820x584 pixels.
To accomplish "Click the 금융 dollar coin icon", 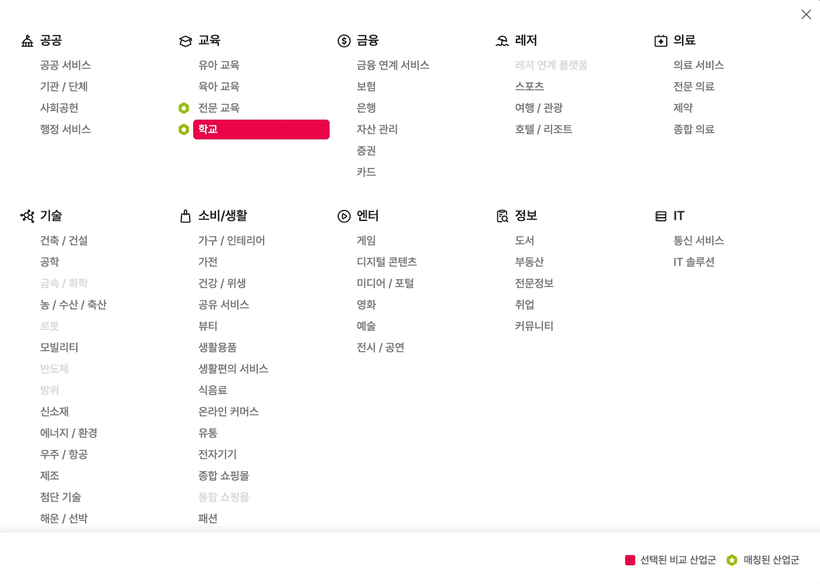I will tap(344, 41).
